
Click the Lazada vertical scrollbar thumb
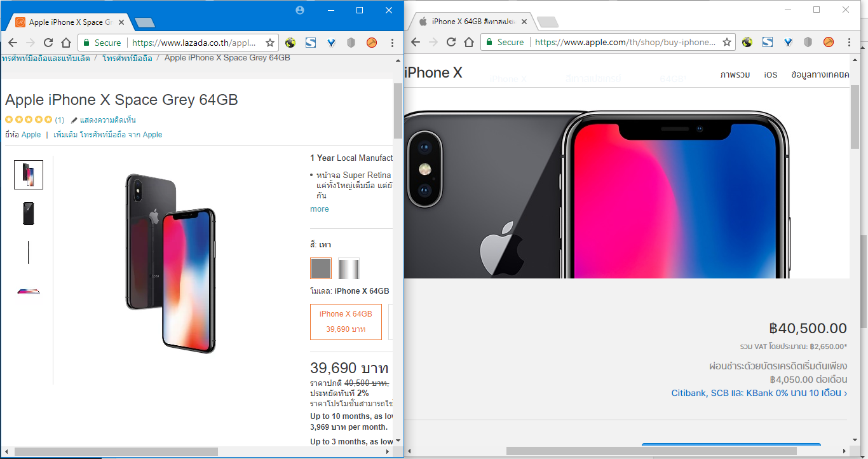pos(398,111)
